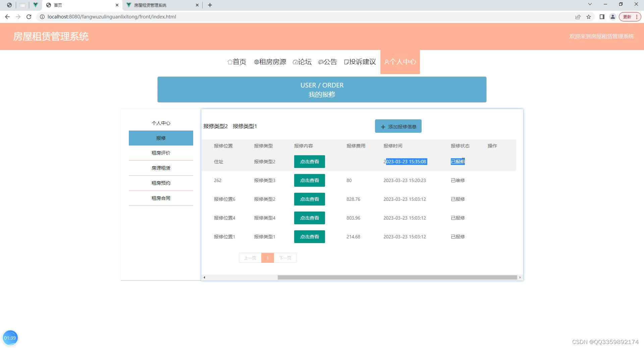Image resolution: width=644 pixels, height=348 pixels.
Task: Click the 2023-03-23 15:20:23 time cell
Action: pos(405,180)
